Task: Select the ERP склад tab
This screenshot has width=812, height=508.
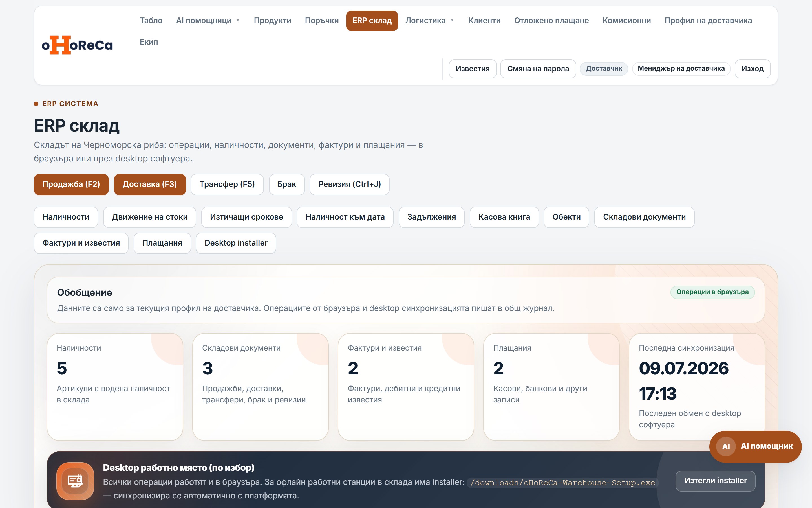Action: 372,21
